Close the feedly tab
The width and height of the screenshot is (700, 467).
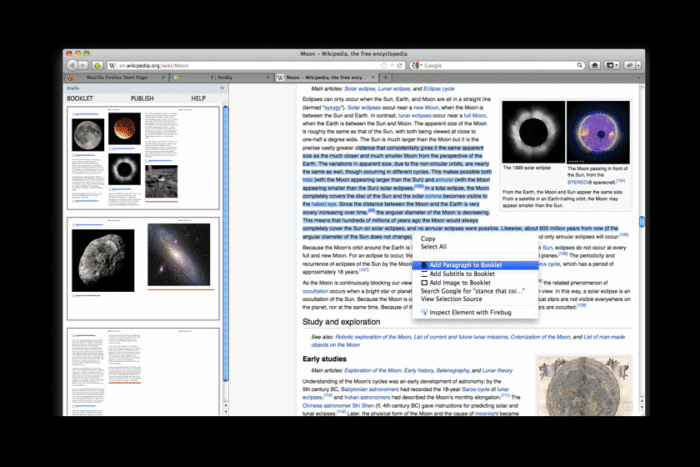[268, 77]
